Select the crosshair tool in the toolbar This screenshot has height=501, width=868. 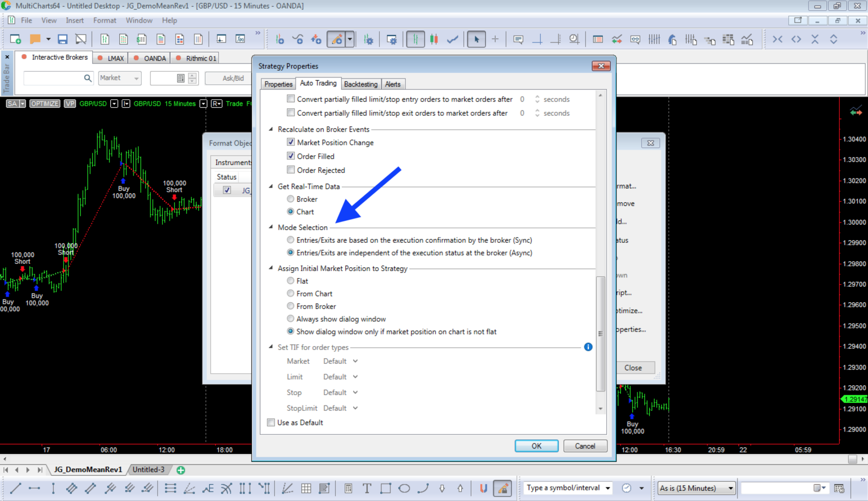tap(496, 39)
